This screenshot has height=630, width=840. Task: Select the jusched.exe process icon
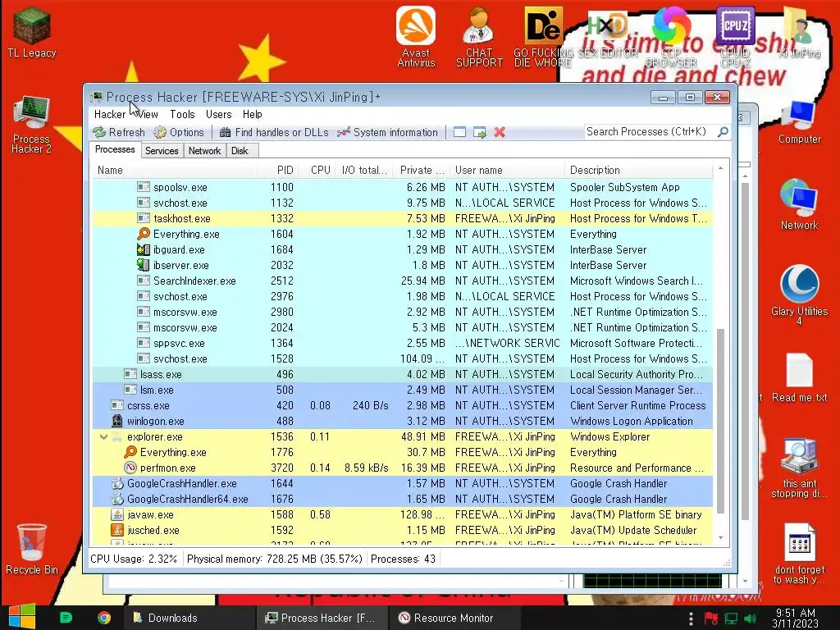(x=117, y=530)
